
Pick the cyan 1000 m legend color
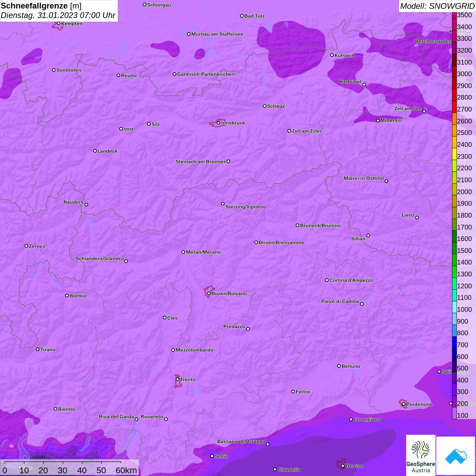(x=454, y=307)
